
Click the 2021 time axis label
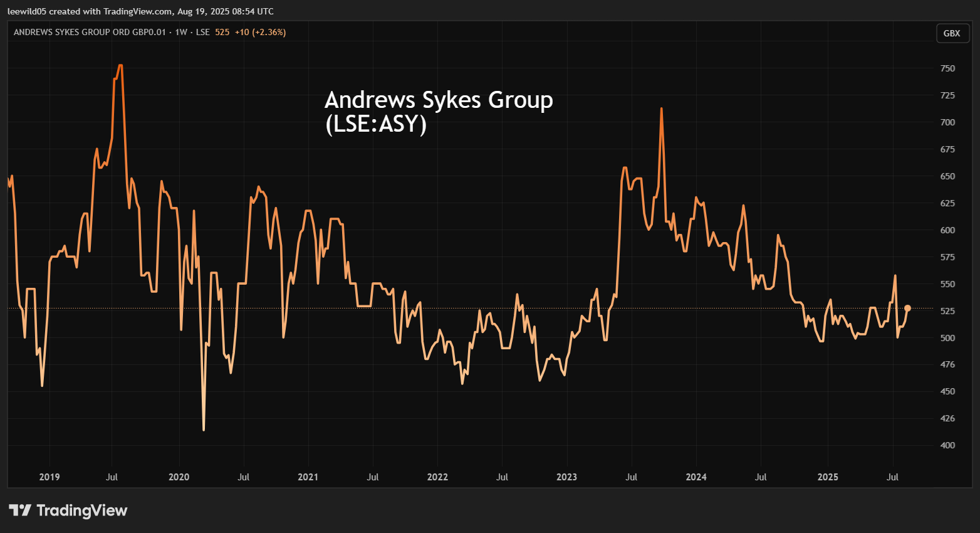click(308, 477)
